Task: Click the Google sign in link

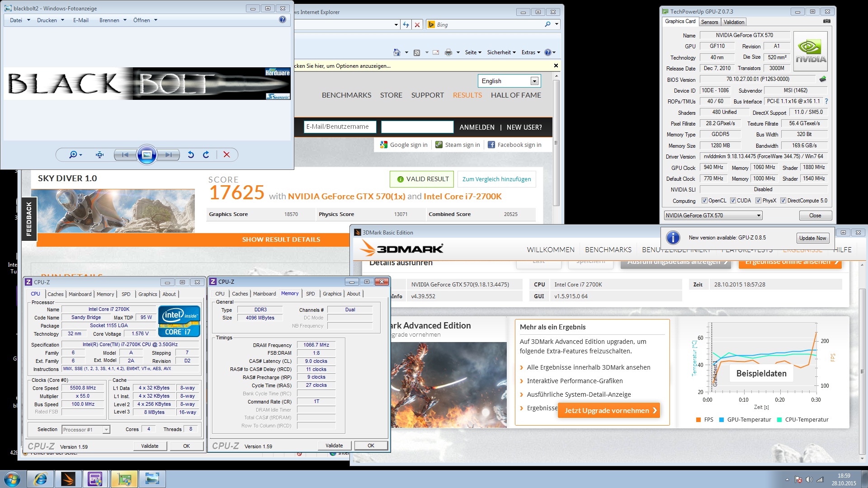Action: (x=404, y=145)
